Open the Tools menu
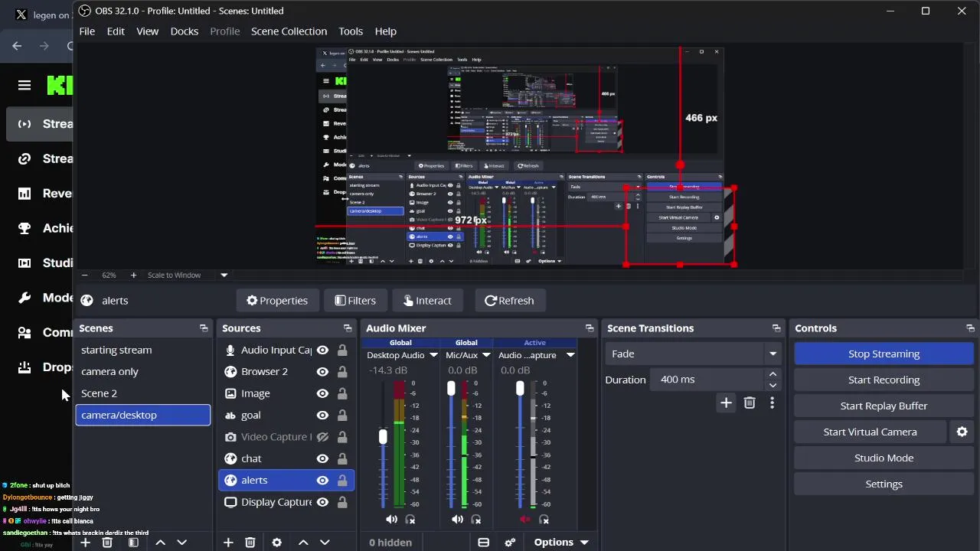The height and width of the screenshot is (551, 980). 351,31
